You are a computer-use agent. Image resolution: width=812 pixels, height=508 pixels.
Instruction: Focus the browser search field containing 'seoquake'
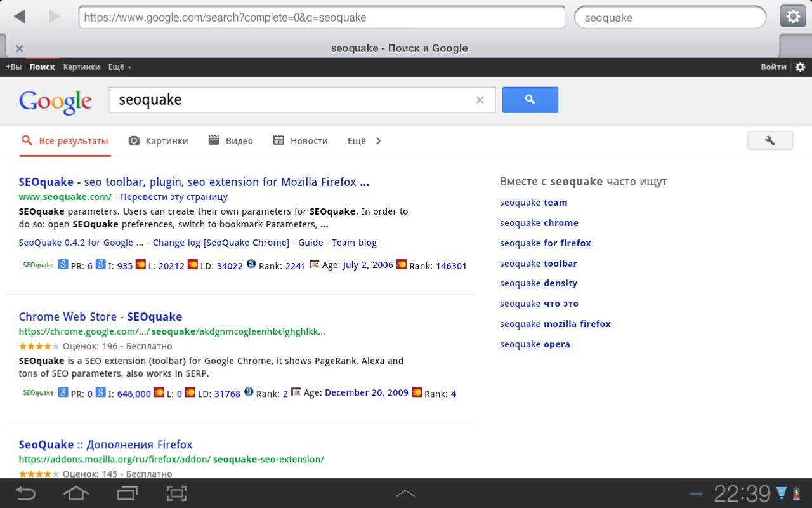pos(670,17)
